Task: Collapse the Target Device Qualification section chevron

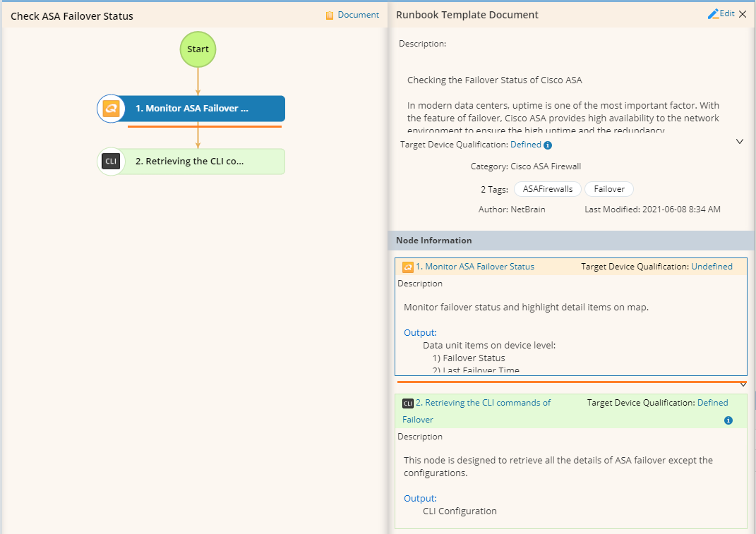Action: coord(740,141)
